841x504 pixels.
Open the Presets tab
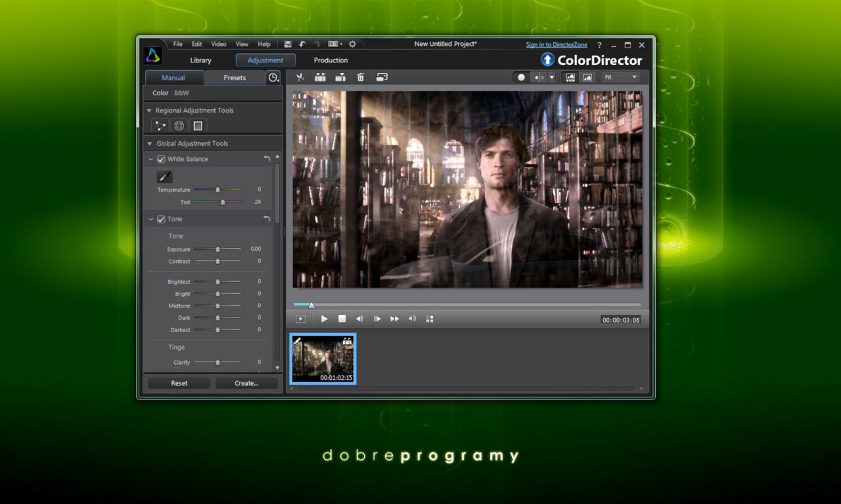pyautogui.click(x=235, y=78)
